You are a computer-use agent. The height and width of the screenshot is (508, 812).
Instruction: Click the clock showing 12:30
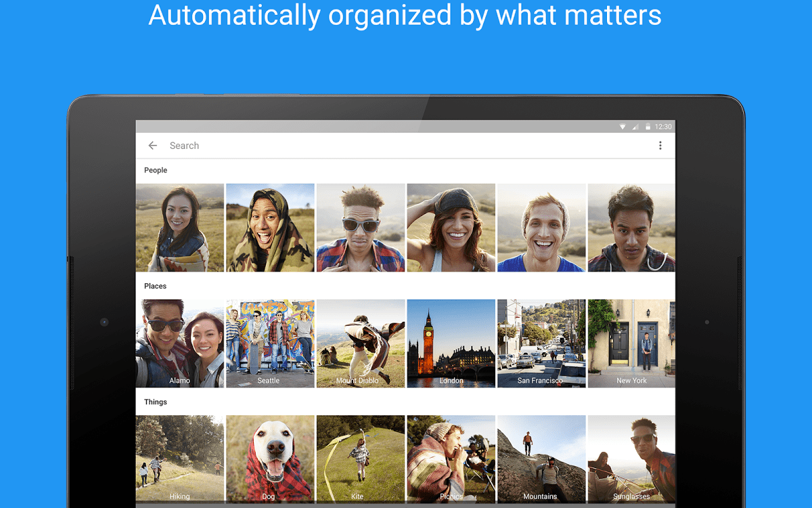point(662,126)
